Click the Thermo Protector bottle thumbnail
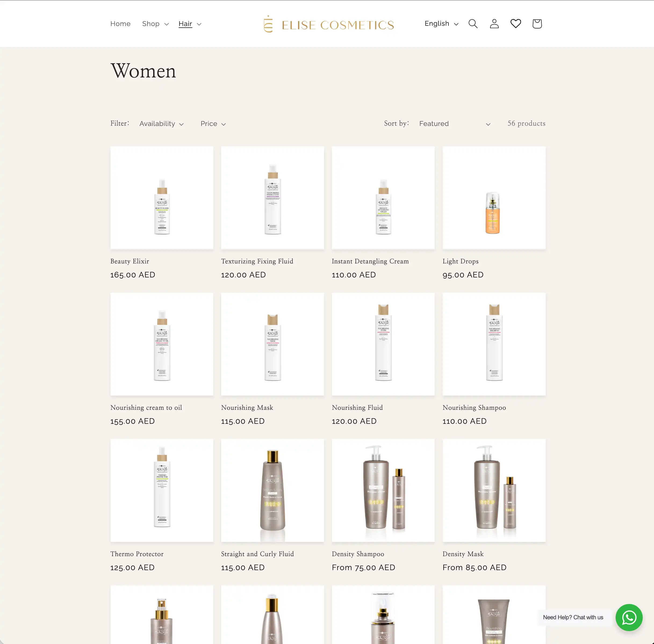The width and height of the screenshot is (654, 644). (x=162, y=490)
